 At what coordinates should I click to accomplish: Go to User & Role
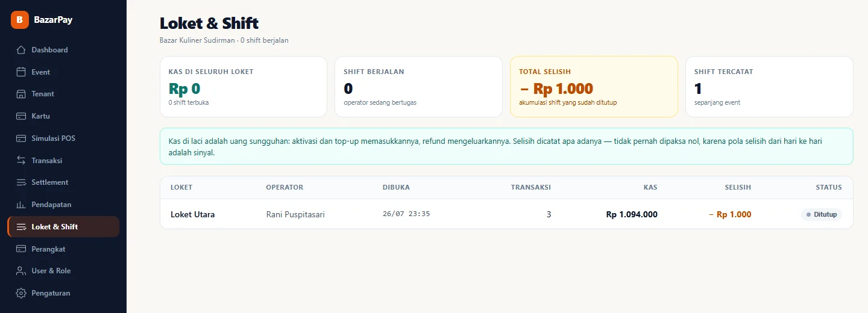point(63,271)
